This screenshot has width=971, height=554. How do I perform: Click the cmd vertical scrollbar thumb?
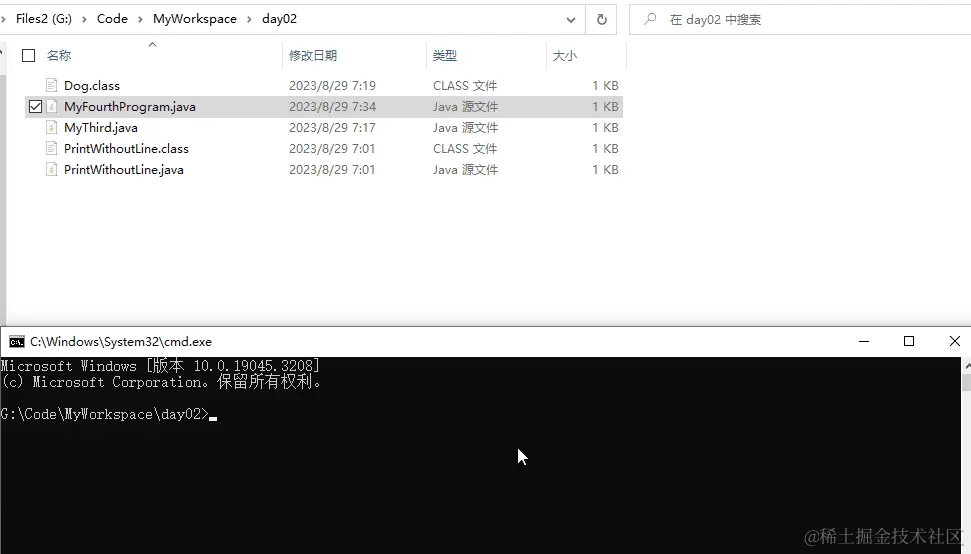[966, 381]
